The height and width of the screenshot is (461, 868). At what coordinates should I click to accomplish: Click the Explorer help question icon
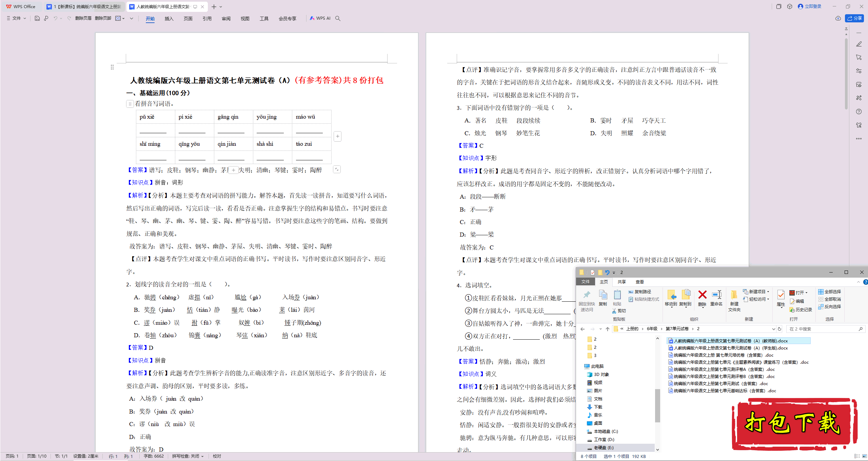(x=865, y=282)
